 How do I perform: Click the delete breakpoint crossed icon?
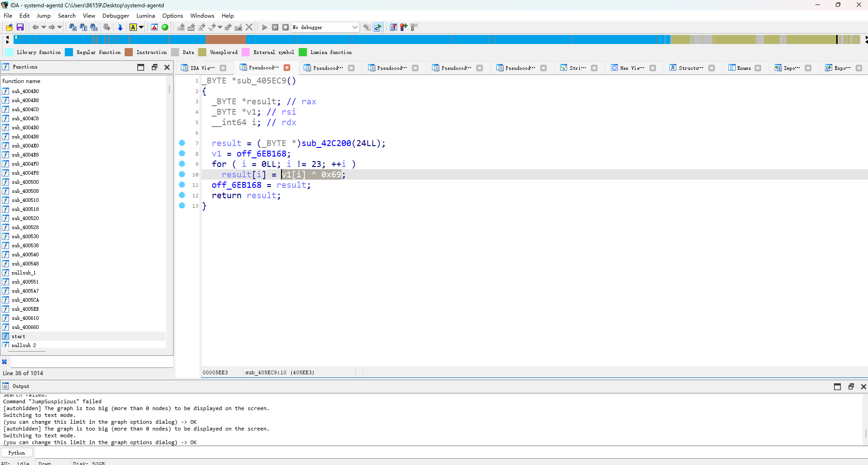click(414, 27)
